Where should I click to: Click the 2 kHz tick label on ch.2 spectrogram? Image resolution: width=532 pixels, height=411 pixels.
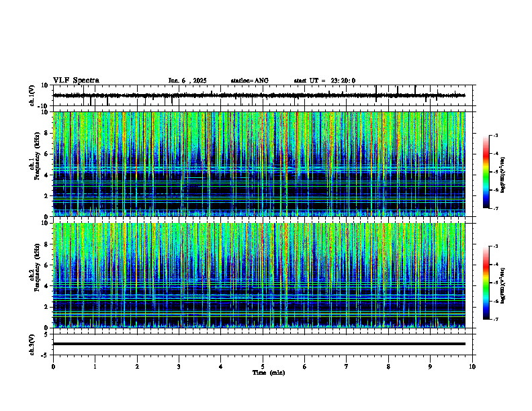click(x=46, y=307)
